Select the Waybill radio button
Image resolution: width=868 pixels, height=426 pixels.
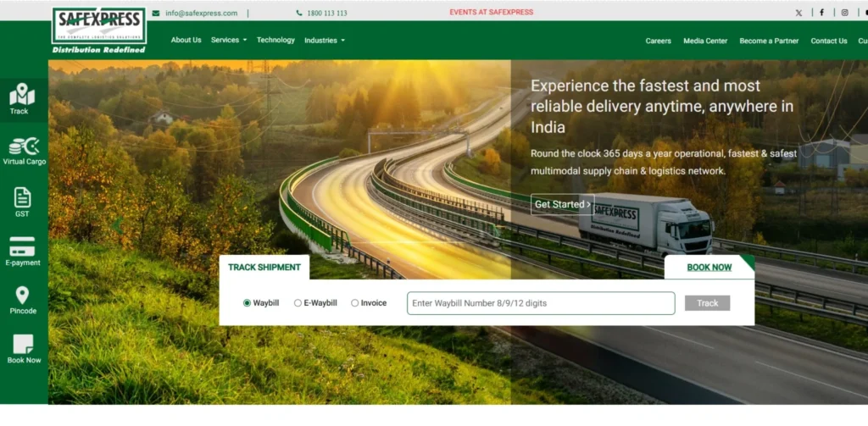(247, 303)
